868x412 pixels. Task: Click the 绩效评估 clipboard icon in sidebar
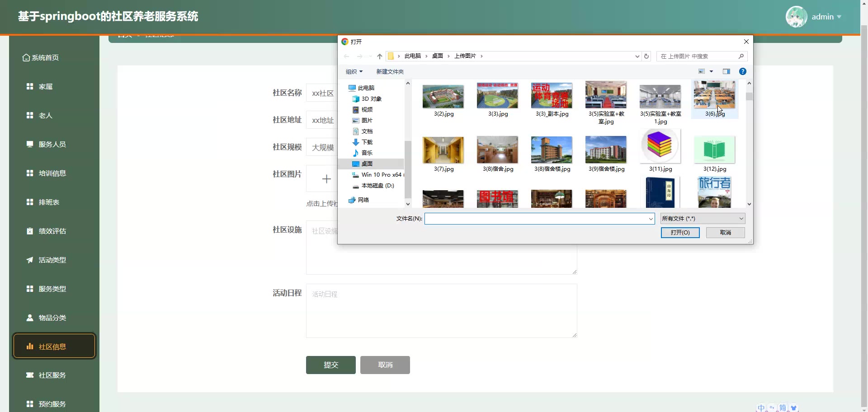[30, 231]
